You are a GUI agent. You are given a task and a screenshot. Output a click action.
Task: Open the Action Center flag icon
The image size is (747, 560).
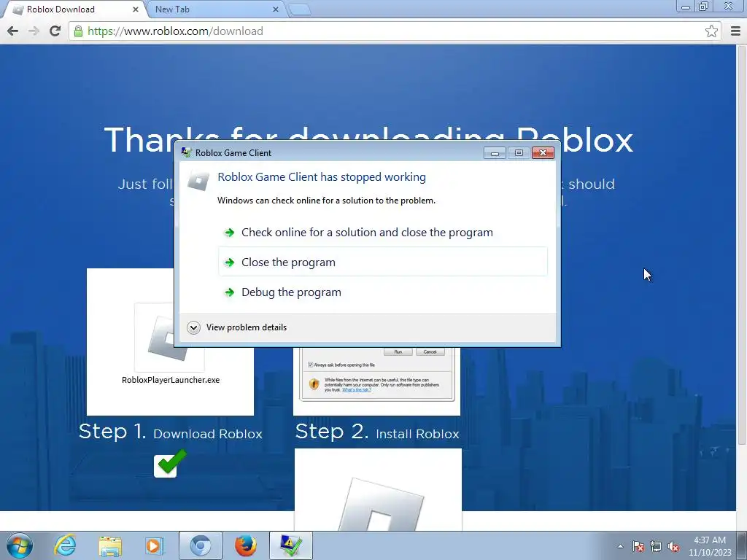click(x=638, y=546)
